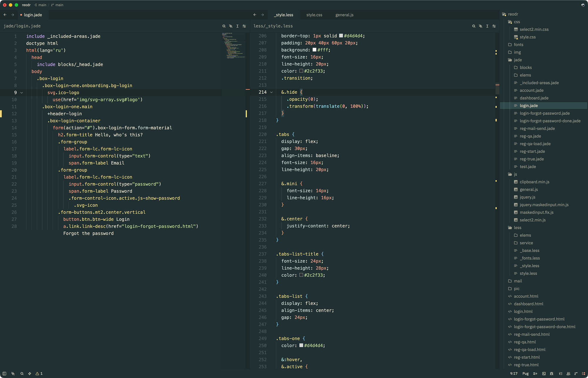588x378 pixels.
Task: Open buffer search in _style.less pane
Action: [474, 26]
